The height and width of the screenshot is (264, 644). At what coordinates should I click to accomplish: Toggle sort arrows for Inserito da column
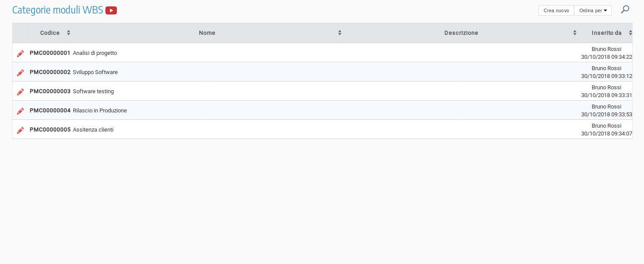[630, 33]
